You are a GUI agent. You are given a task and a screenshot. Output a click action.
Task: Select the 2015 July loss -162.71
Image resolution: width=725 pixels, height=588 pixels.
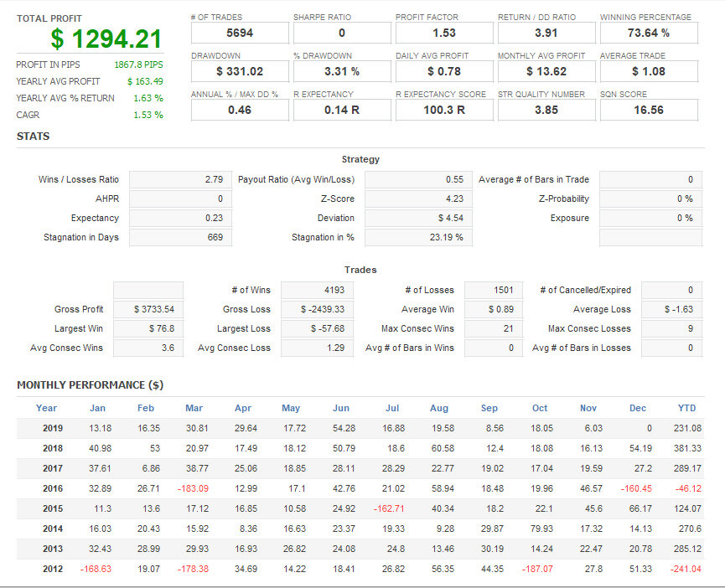(x=389, y=508)
